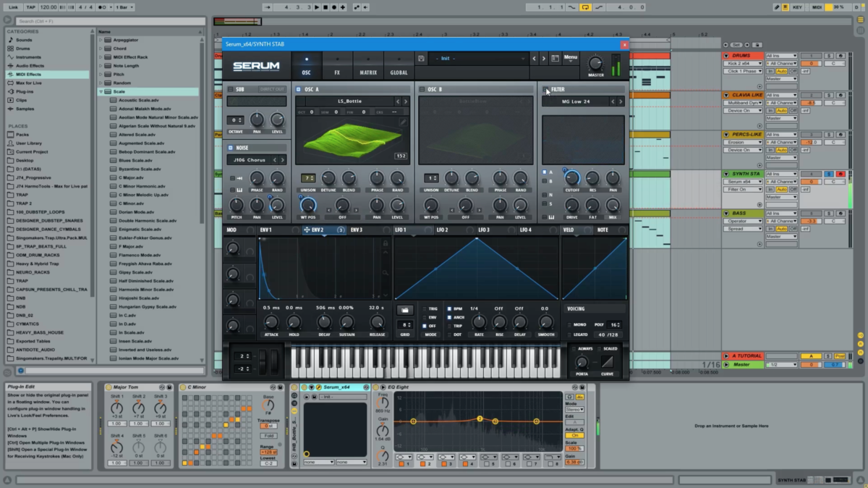Enable the SUB oscillator checkbox
Image resolution: width=868 pixels, height=488 pixels.
pyautogui.click(x=231, y=90)
